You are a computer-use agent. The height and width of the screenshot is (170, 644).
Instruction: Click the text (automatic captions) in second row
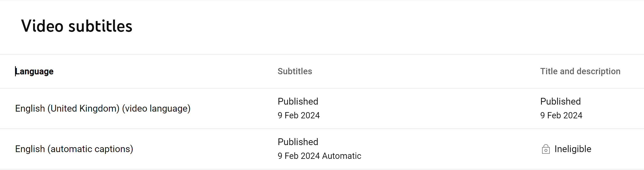pos(90,149)
